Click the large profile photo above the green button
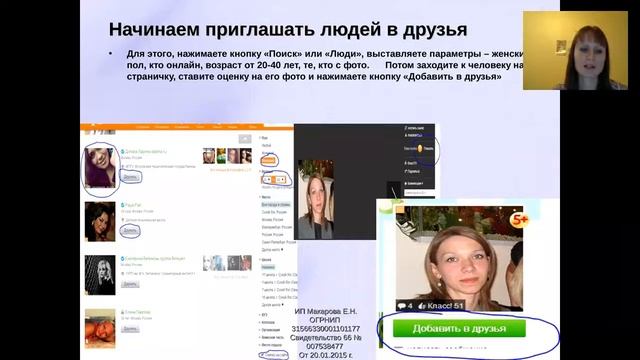Screen dimensions: 640x360 (459, 258)
